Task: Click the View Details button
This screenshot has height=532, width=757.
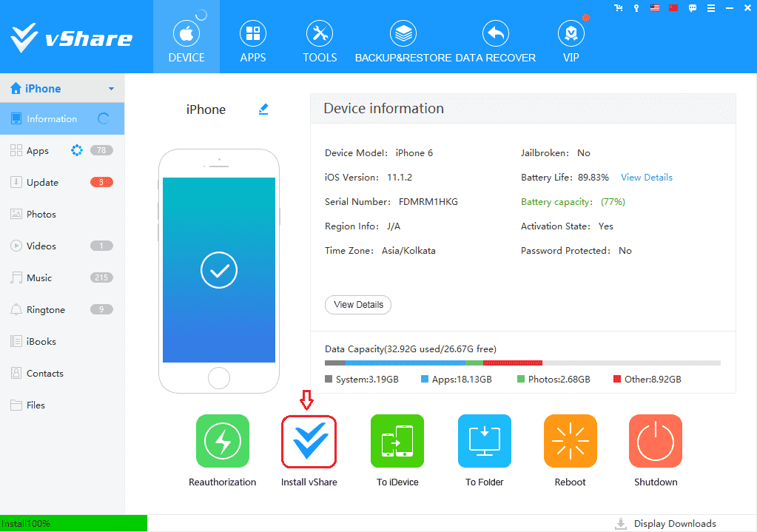Action: [x=358, y=305]
